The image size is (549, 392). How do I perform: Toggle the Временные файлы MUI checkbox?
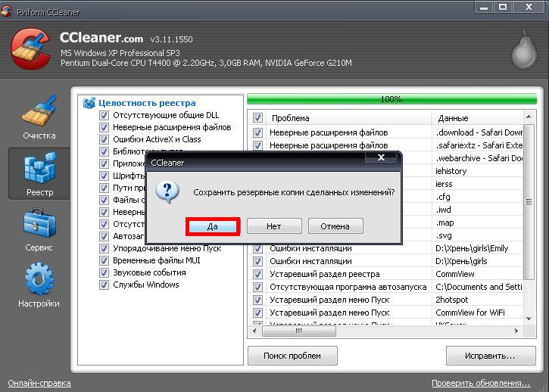104,261
